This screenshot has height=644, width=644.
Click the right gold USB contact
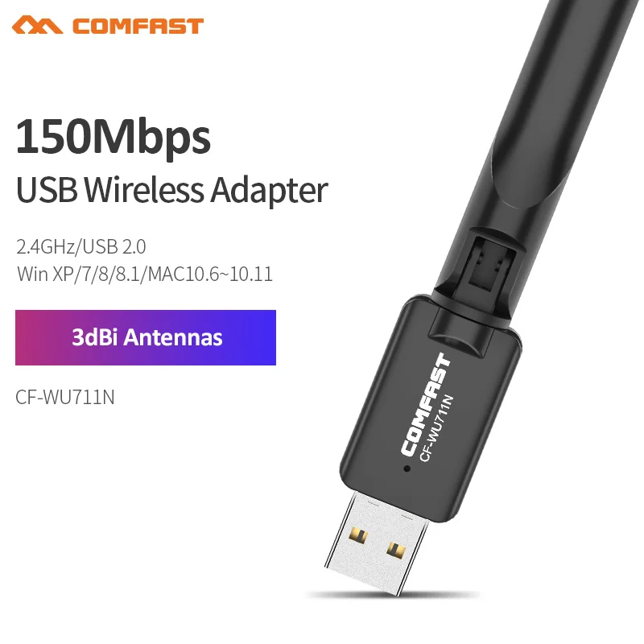tap(396, 550)
